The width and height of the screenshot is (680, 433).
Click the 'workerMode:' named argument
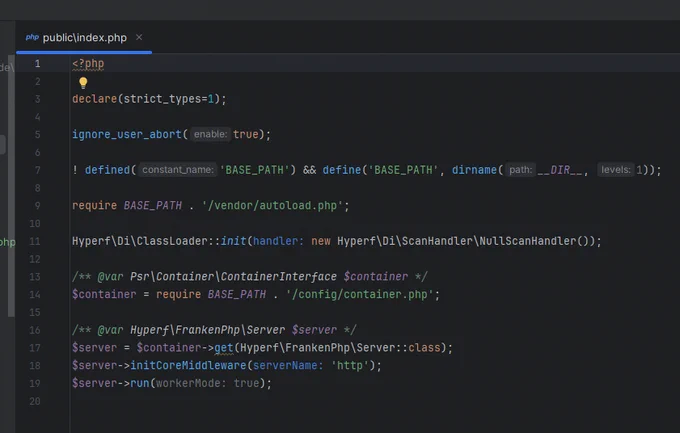click(x=191, y=384)
